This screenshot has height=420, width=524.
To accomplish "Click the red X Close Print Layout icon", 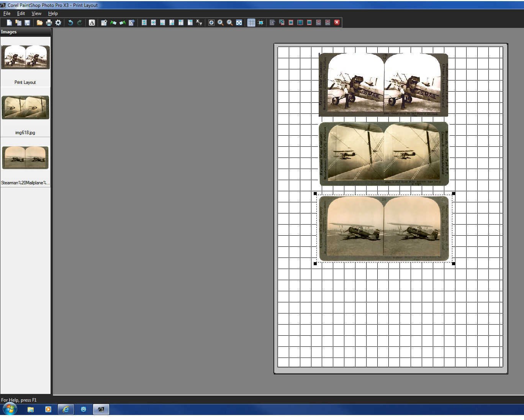I will pyautogui.click(x=337, y=23).
